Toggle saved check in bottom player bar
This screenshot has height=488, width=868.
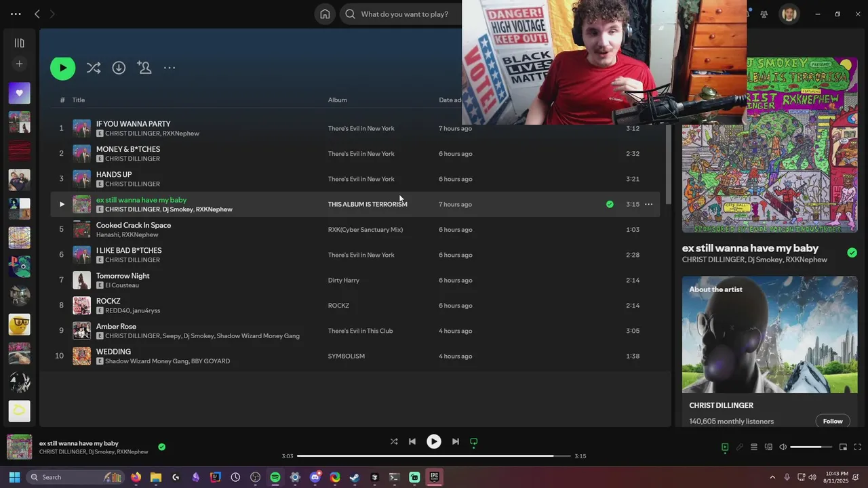(x=161, y=447)
